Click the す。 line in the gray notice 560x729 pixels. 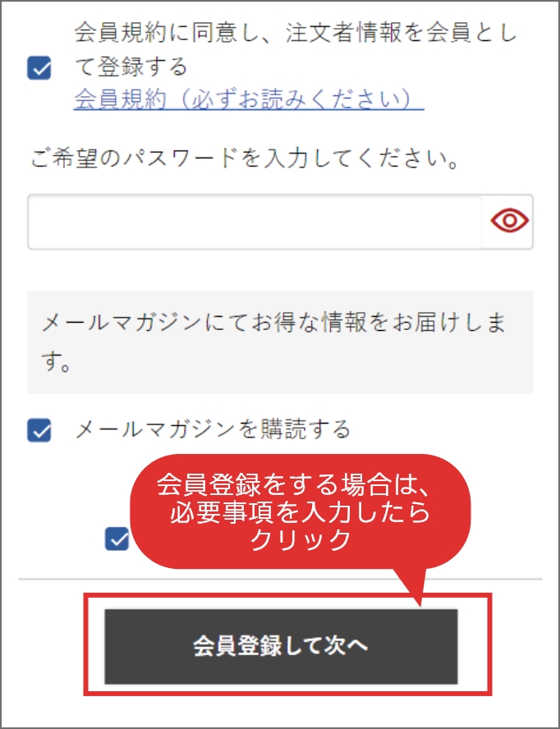(x=57, y=362)
